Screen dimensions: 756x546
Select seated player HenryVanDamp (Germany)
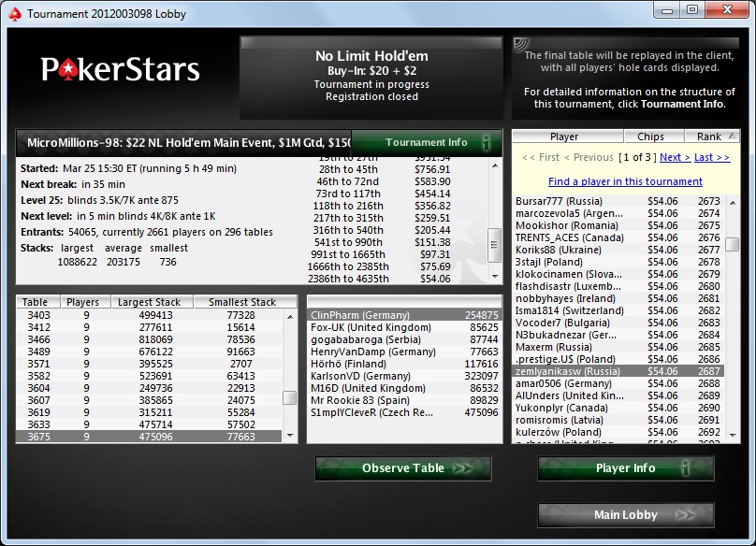click(x=404, y=352)
